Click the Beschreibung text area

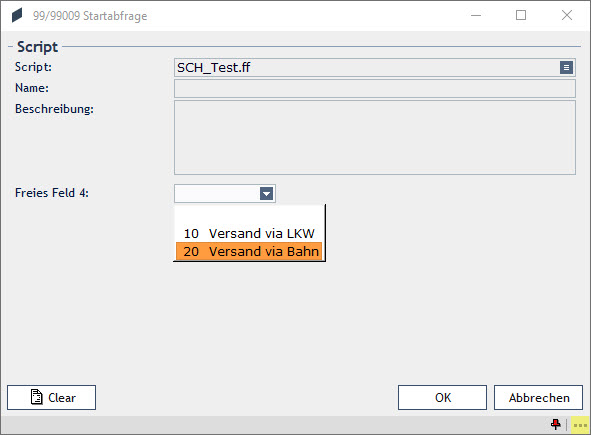pyautogui.click(x=375, y=137)
